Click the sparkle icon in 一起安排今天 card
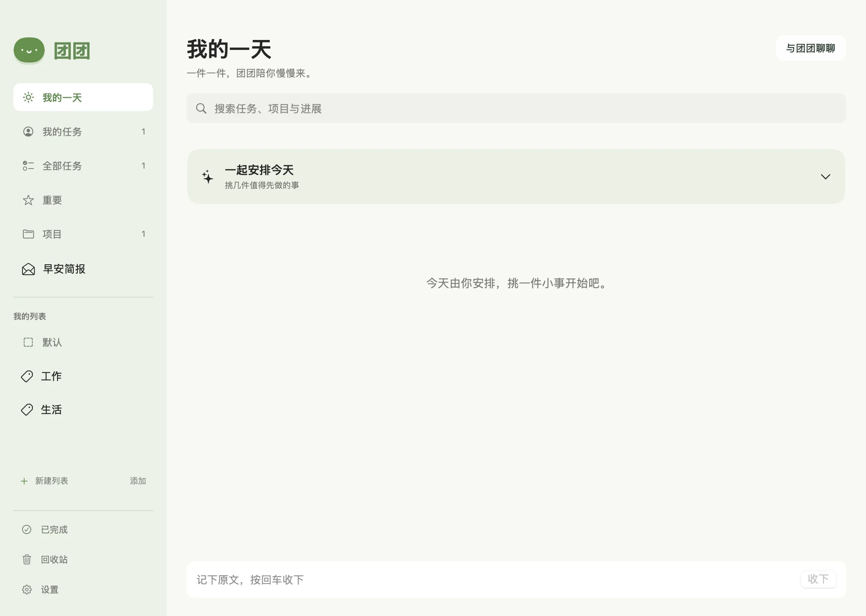The image size is (866, 616). (207, 176)
